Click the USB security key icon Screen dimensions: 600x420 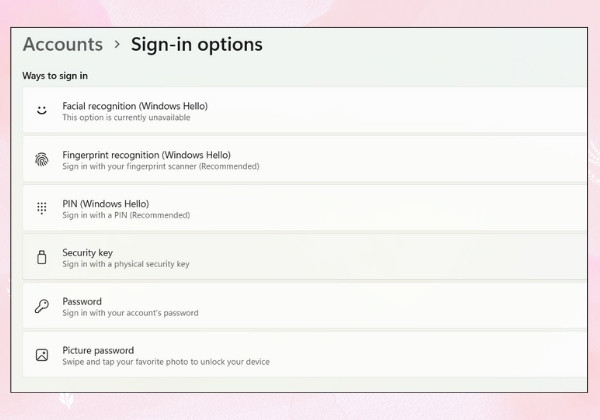tap(42, 257)
